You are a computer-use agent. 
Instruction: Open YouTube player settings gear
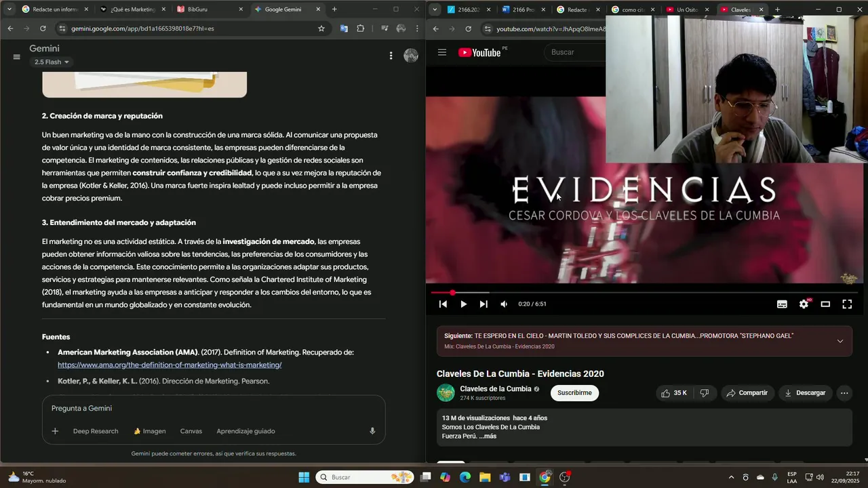coord(804,304)
